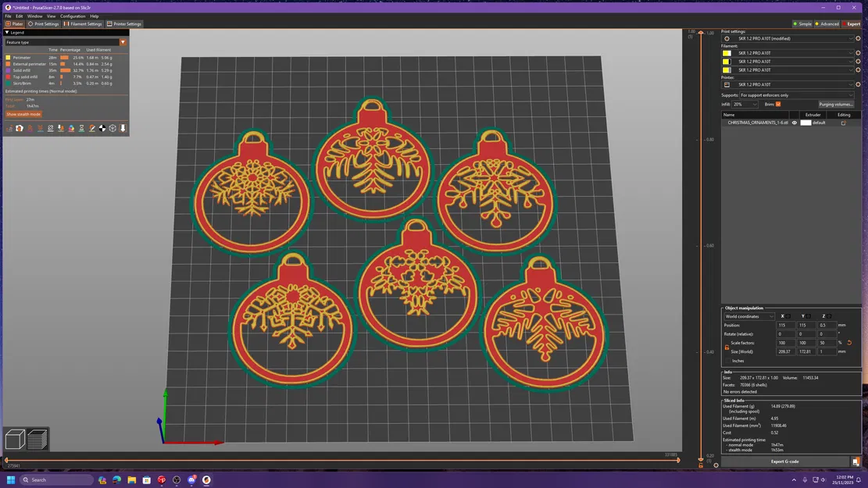This screenshot has height=488, width=868.
Task: Click the first filament yellow color swatch
Action: tap(727, 53)
